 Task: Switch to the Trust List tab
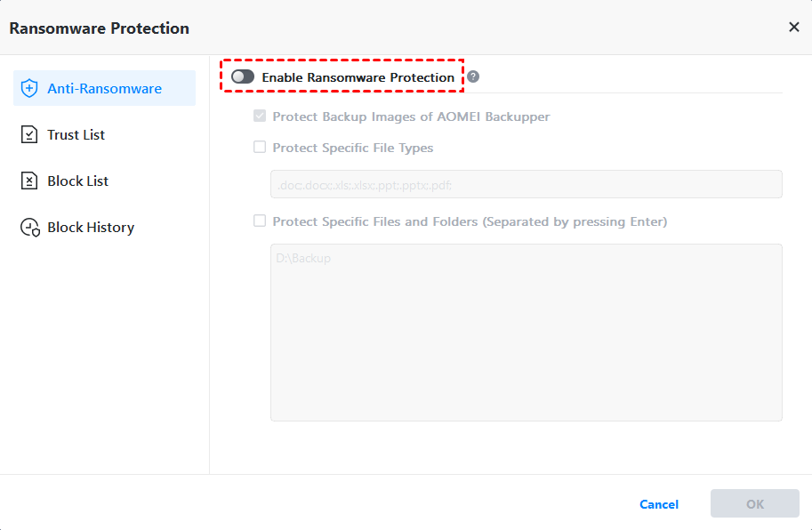point(76,134)
